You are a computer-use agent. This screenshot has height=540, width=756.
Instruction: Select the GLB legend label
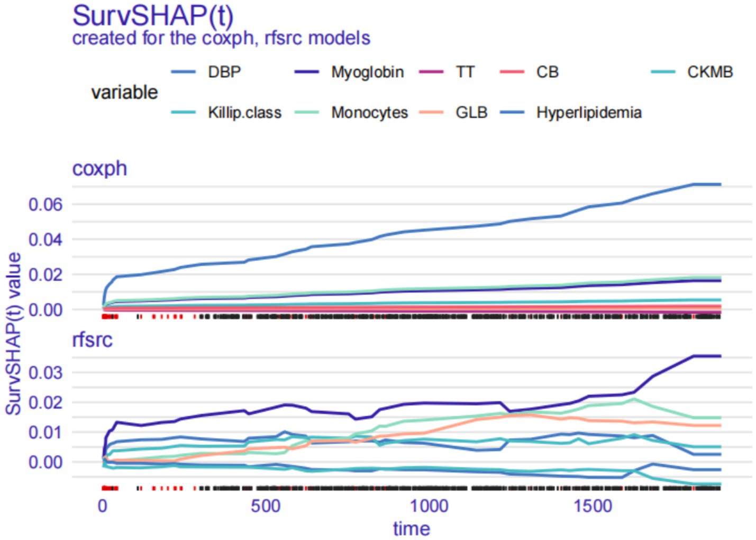471,112
